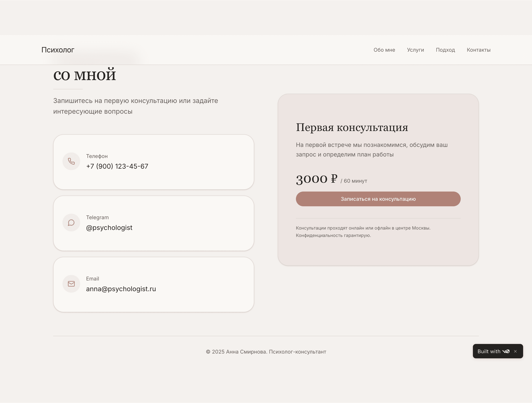Image resolution: width=532 pixels, height=403 pixels.
Task: Click the / 60 минут duration text
Action: 354,181
